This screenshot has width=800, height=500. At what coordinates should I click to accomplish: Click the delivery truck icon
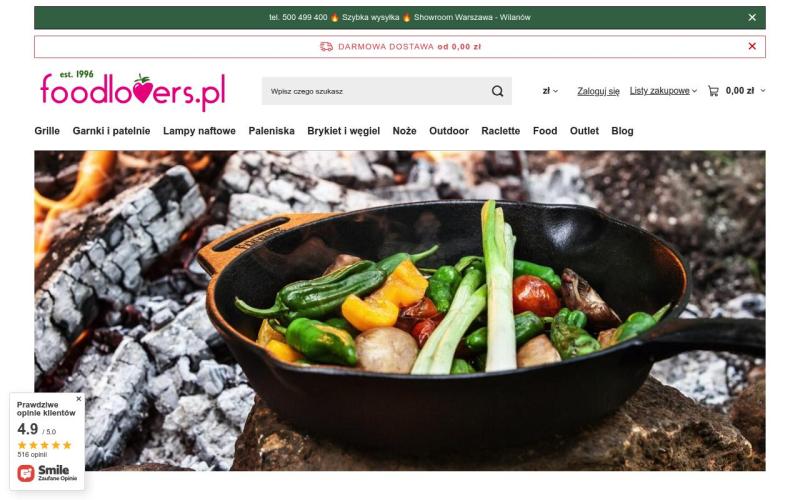[326, 46]
